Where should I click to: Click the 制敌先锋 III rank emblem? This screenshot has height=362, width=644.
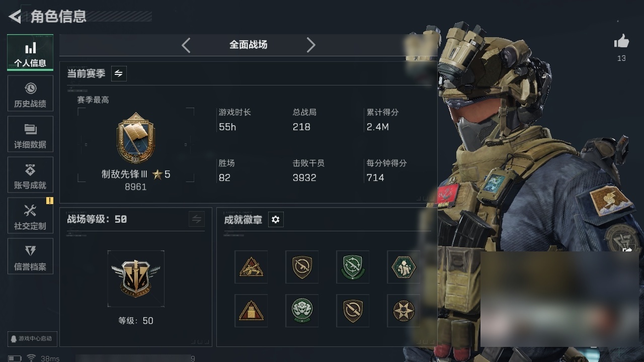pyautogui.click(x=136, y=138)
